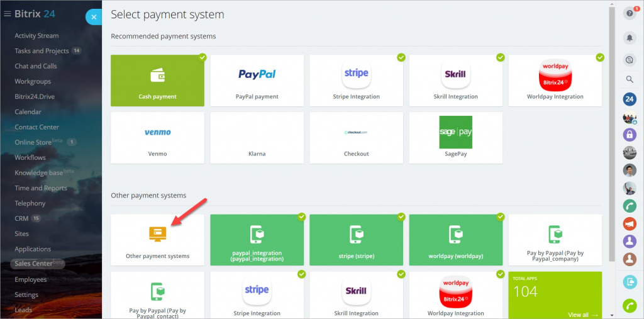Open the blue 24 circle icon
Viewport: 644px width, 319px height.
pos(630,99)
